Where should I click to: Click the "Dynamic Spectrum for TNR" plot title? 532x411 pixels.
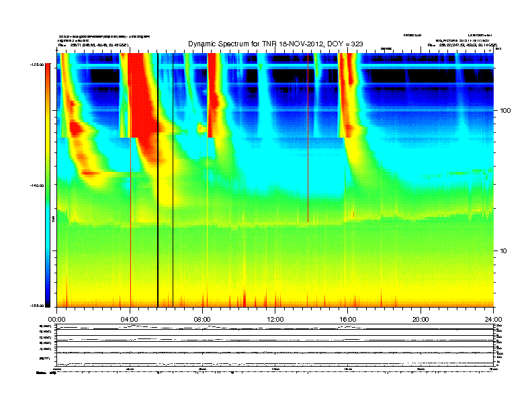275,44
